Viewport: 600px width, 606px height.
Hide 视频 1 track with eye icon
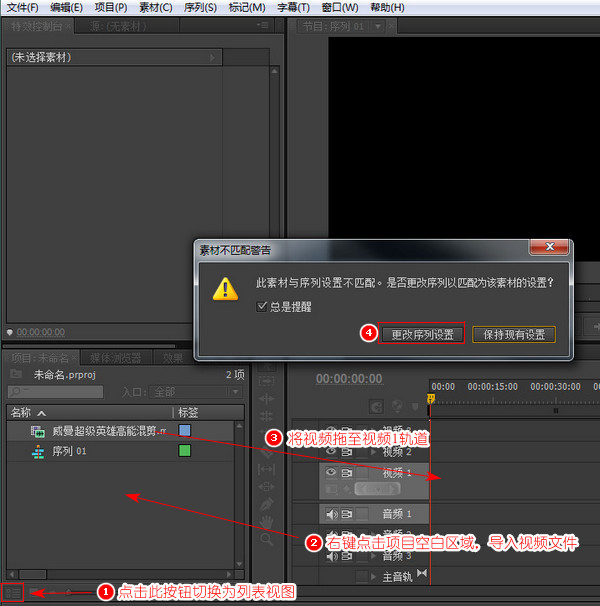click(x=331, y=472)
